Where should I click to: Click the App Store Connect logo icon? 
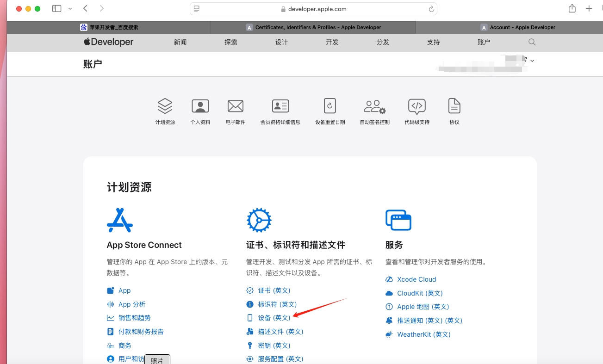click(x=120, y=220)
